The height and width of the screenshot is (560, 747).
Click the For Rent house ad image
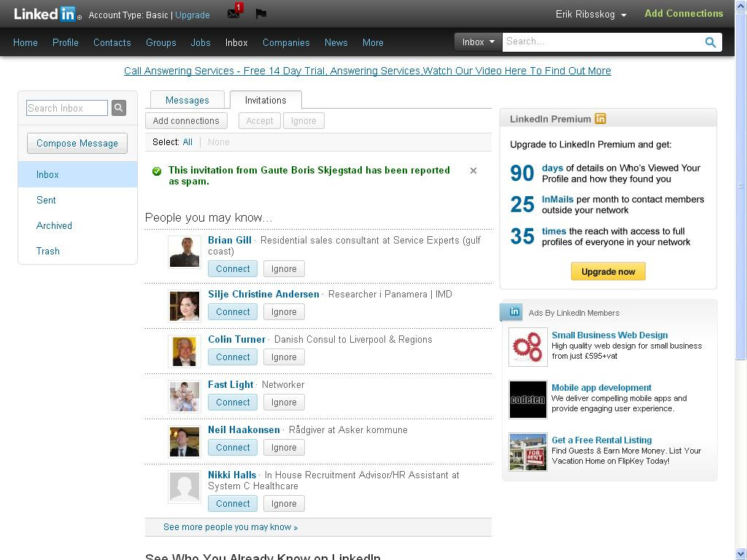click(x=528, y=452)
